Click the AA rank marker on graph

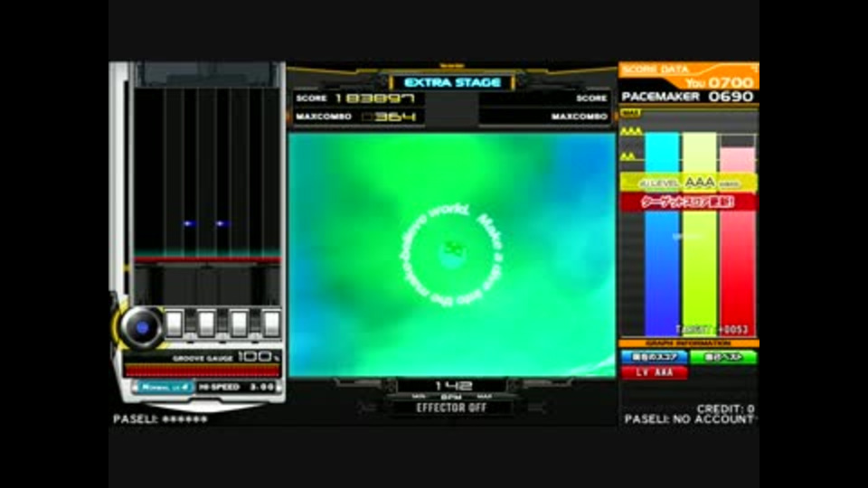(627, 156)
